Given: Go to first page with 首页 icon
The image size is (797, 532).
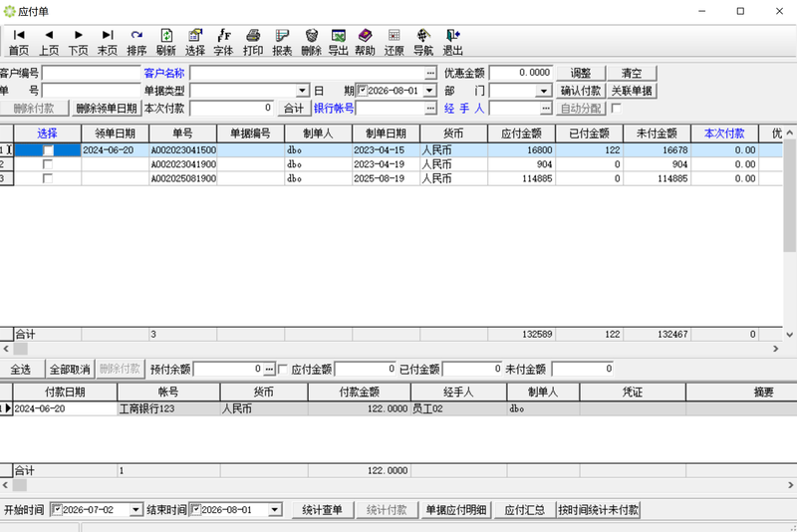Looking at the screenshot, I should [19, 42].
